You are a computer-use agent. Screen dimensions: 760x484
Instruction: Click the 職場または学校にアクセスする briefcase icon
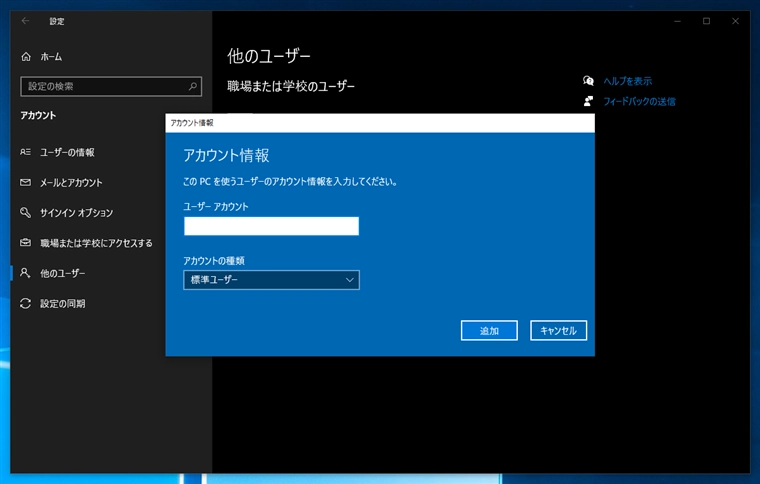pyautogui.click(x=25, y=242)
